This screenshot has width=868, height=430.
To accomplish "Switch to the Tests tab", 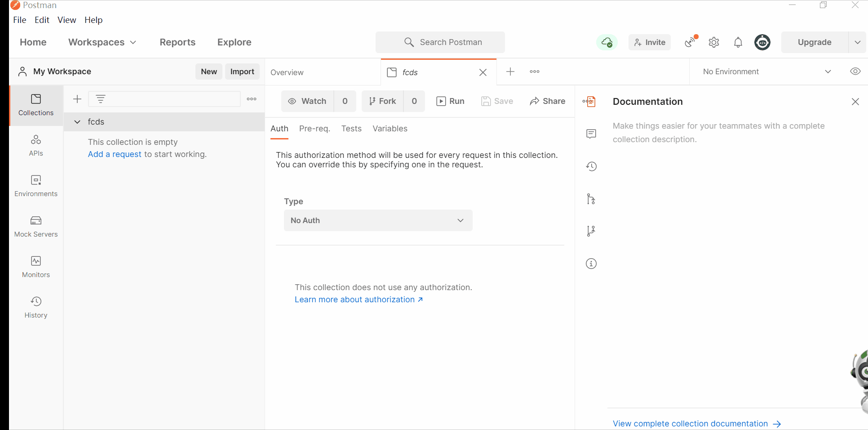I will click(351, 129).
